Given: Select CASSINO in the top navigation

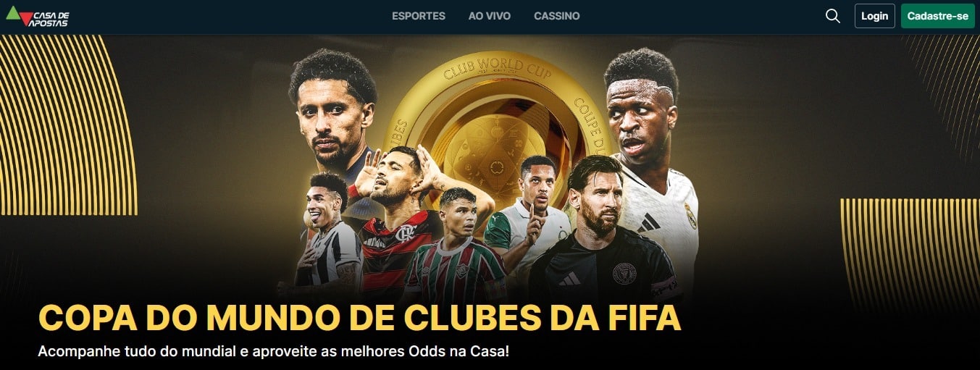Looking at the screenshot, I should (557, 16).
